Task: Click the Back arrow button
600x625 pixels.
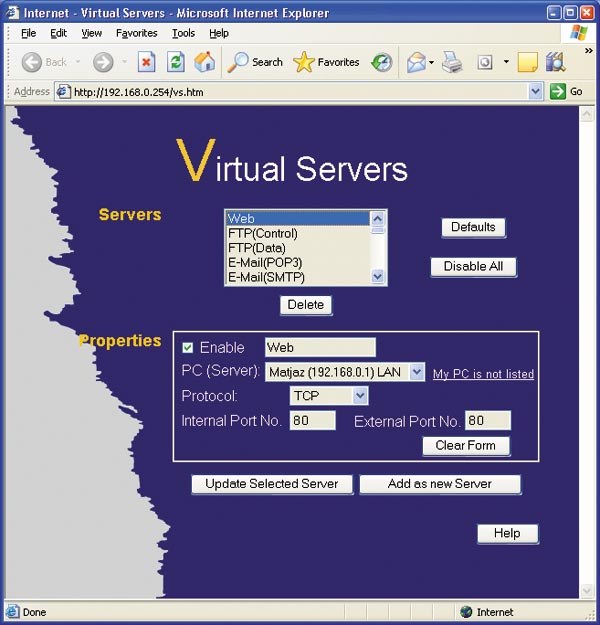Action: coord(31,63)
